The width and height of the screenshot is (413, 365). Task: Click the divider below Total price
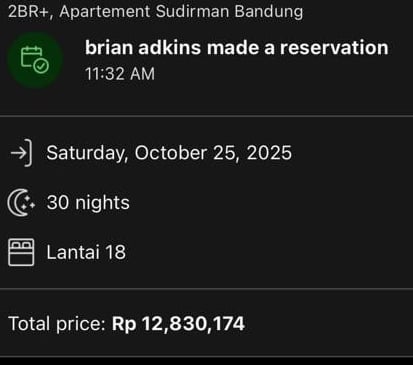coord(206,356)
